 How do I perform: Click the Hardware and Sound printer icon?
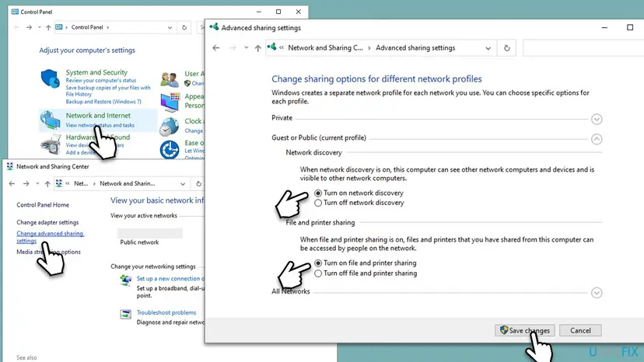(x=51, y=145)
